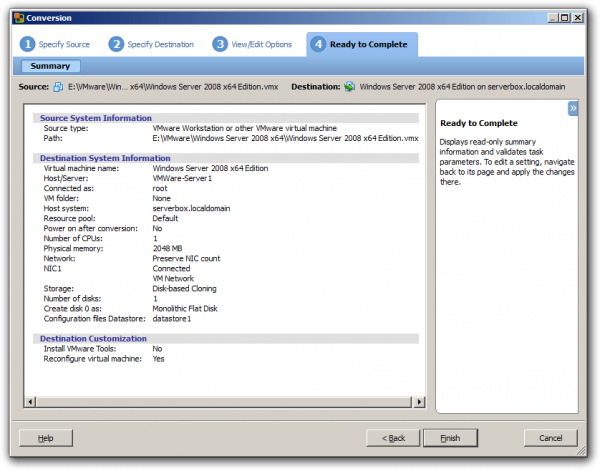The image size is (600, 471).
Task: Click 'serverbox.localdomain' host system value
Action: click(191, 209)
